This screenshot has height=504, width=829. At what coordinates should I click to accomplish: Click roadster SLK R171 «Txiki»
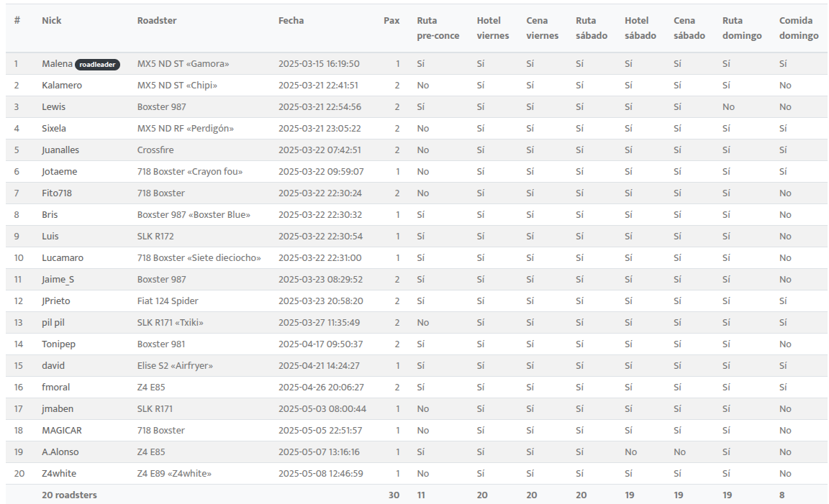coord(171,323)
